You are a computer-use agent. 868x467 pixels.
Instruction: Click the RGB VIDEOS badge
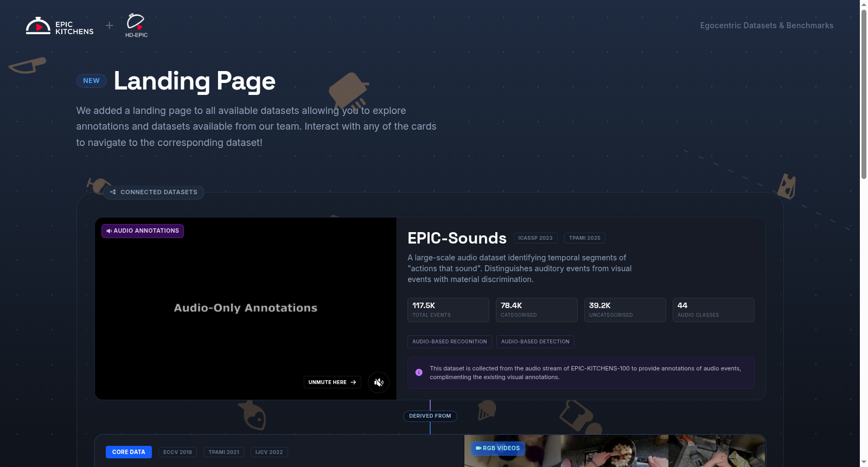pos(498,449)
